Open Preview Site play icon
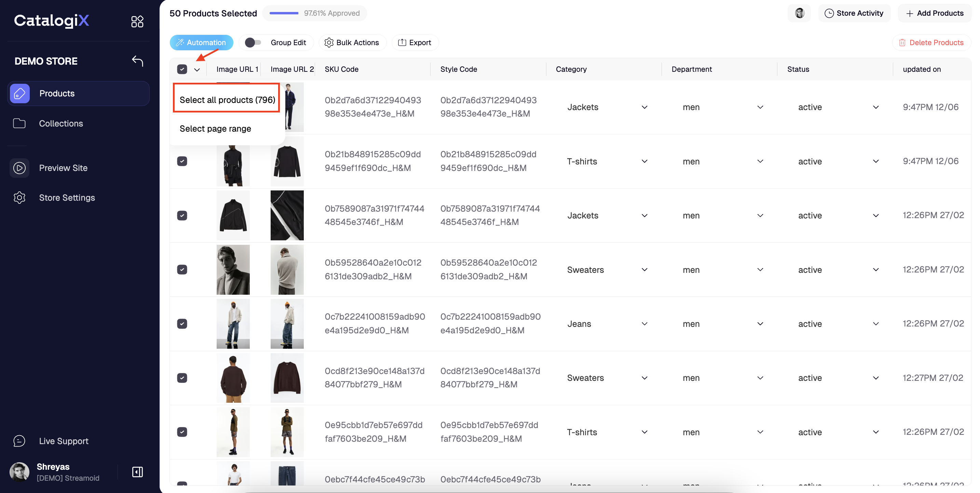980x493 pixels. [19, 168]
